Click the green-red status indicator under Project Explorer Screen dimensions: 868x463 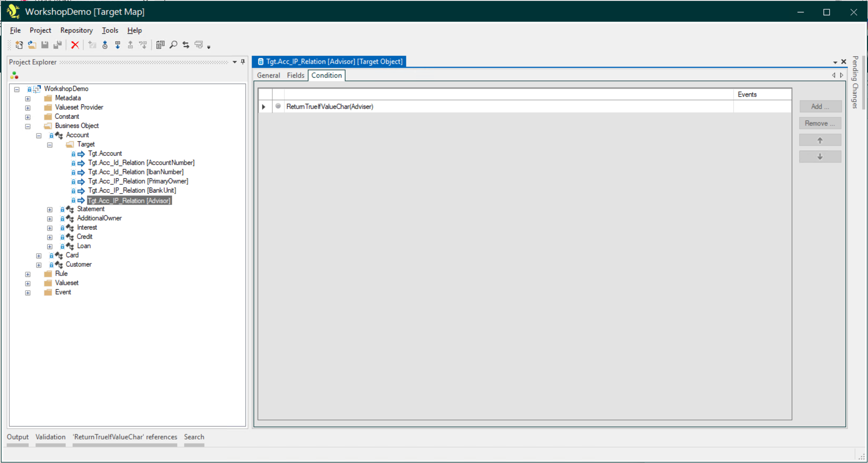14,75
